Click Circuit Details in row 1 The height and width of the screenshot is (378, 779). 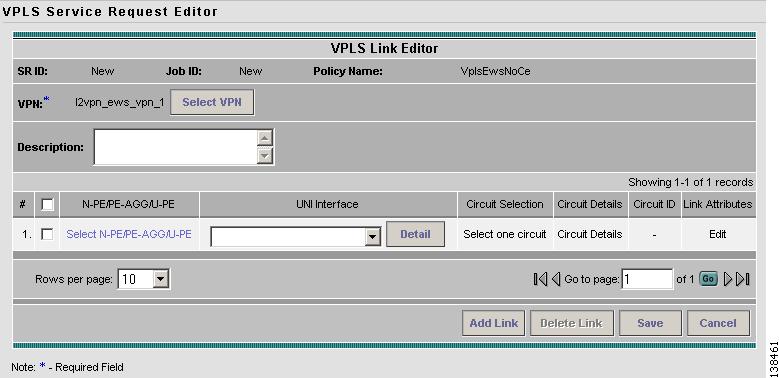(590, 234)
